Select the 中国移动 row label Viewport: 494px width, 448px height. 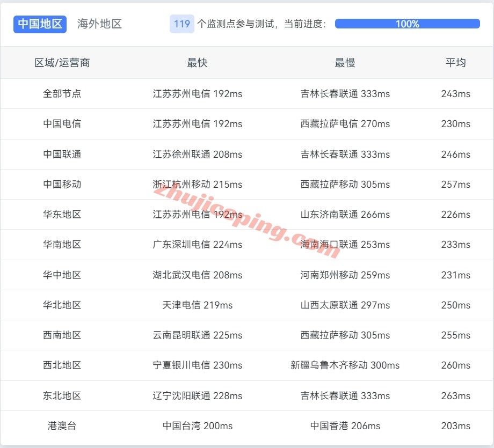click(62, 184)
